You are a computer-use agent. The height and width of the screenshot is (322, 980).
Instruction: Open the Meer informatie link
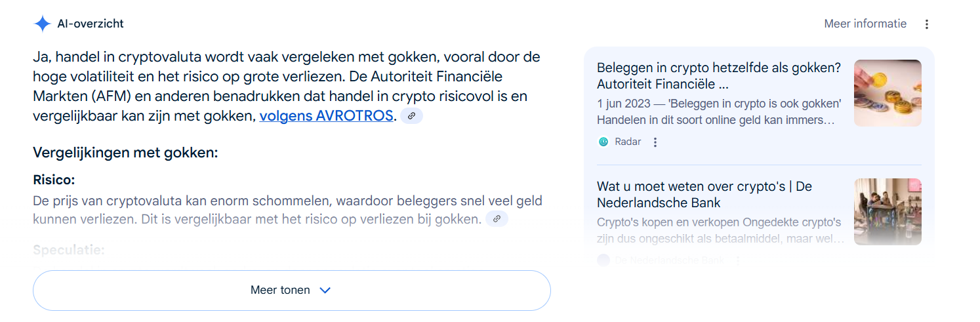click(865, 24)
